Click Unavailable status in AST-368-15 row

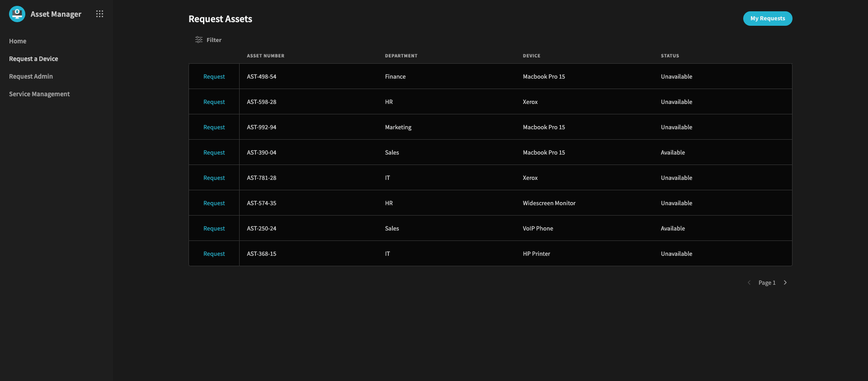click(676, 254)
